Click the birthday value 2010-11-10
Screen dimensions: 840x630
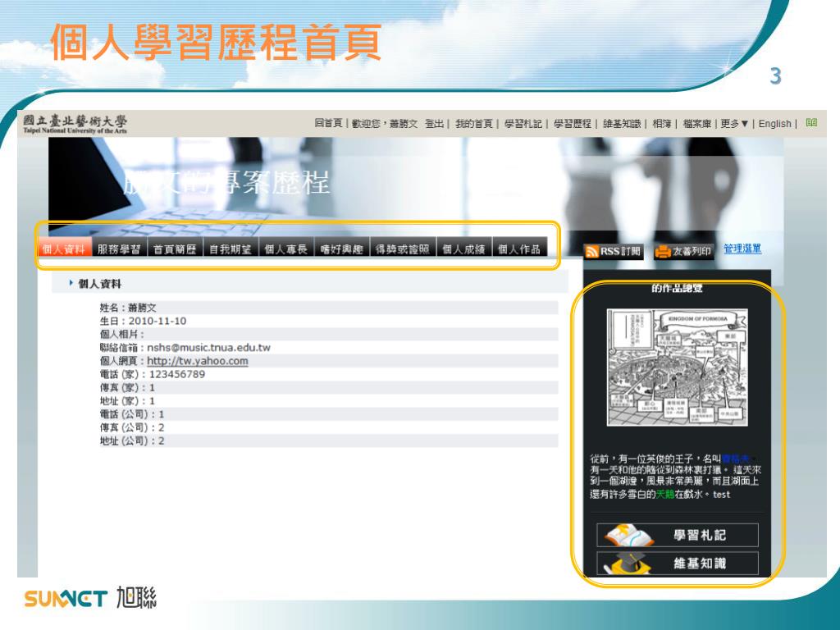point(157,321)
